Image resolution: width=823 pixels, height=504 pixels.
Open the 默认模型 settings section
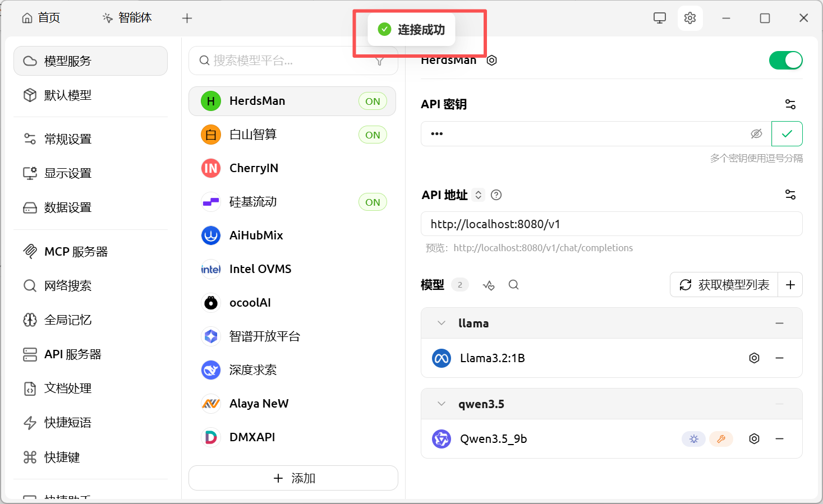[90, 95]
